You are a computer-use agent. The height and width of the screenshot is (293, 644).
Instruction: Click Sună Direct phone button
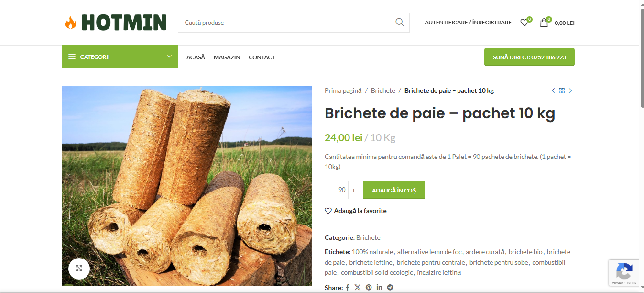529,57
